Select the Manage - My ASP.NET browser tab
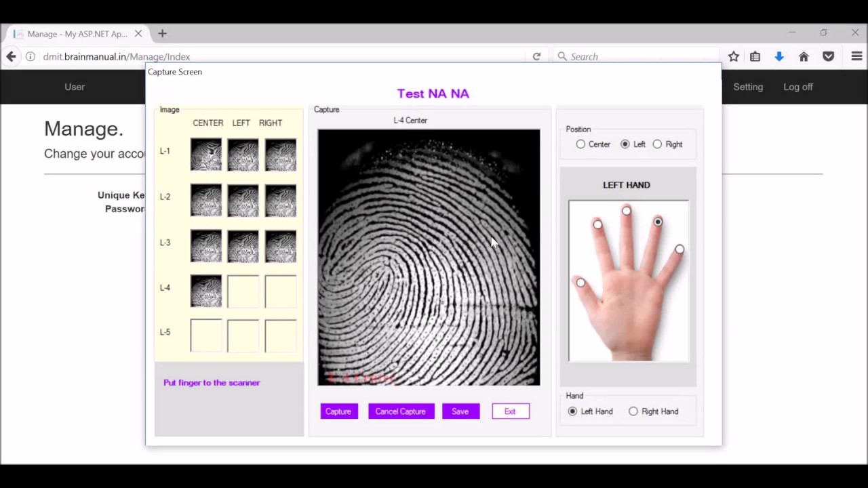 point(78,33)
